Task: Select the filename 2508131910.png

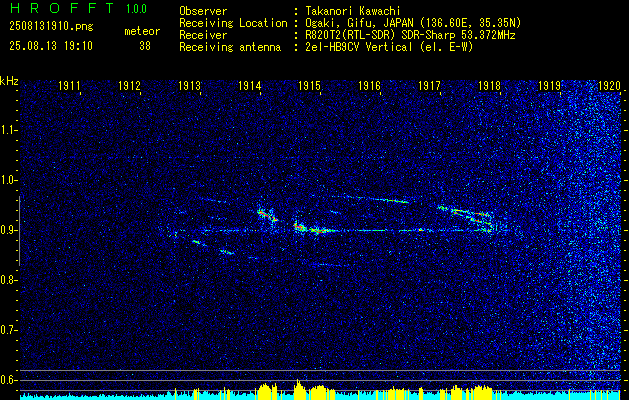Action: (51, 27)
